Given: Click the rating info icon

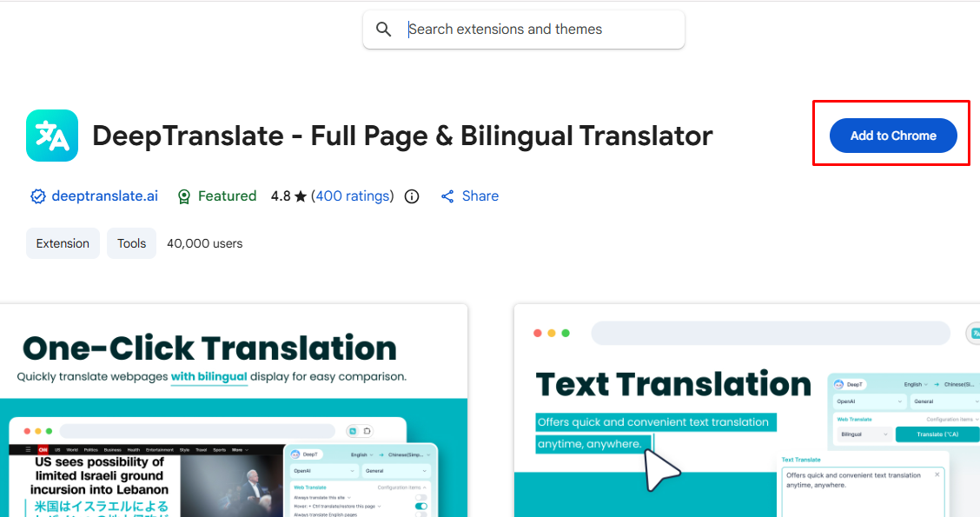Looking at the screenshot, I should coord(412,196).
